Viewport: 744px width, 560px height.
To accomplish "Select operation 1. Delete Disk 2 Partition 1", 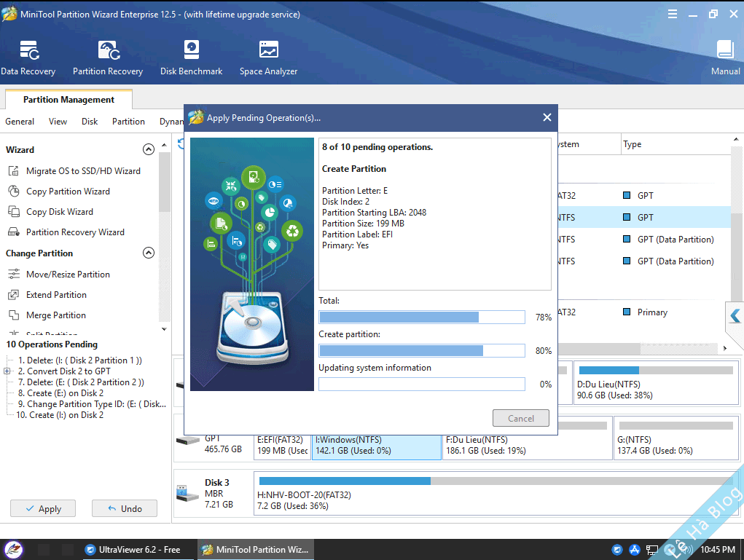I will [x=79, y=360].
